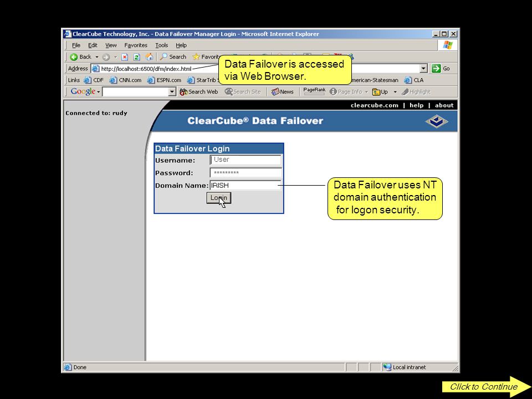The image size is (532, 399).
Task: Open the ESPN.com link in Links bar
Action: (x=164, y=80)
